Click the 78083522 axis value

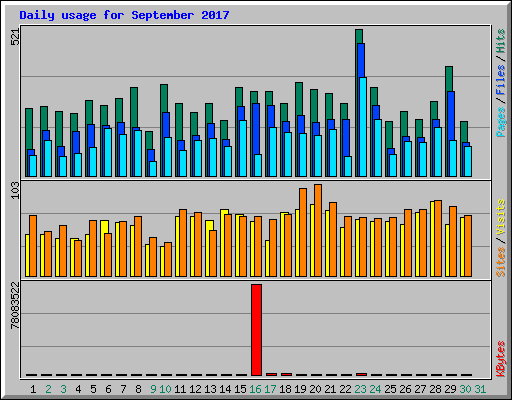coord(15,305)
